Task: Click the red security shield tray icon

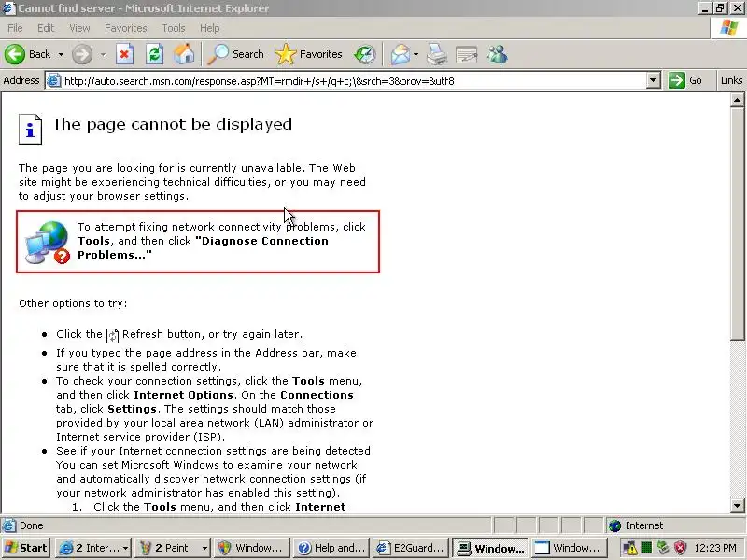Action: (680, 548)
